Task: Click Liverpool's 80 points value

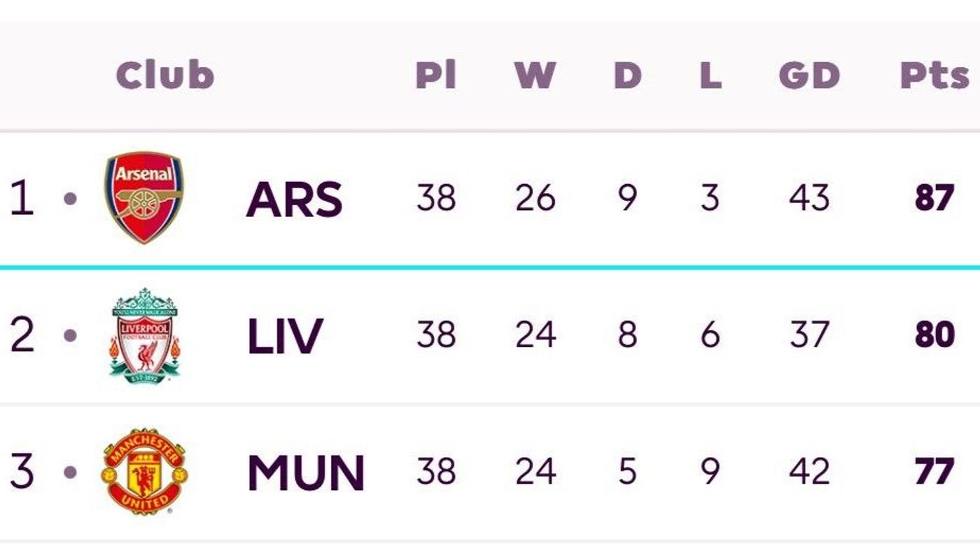Action: click(934, 335)
